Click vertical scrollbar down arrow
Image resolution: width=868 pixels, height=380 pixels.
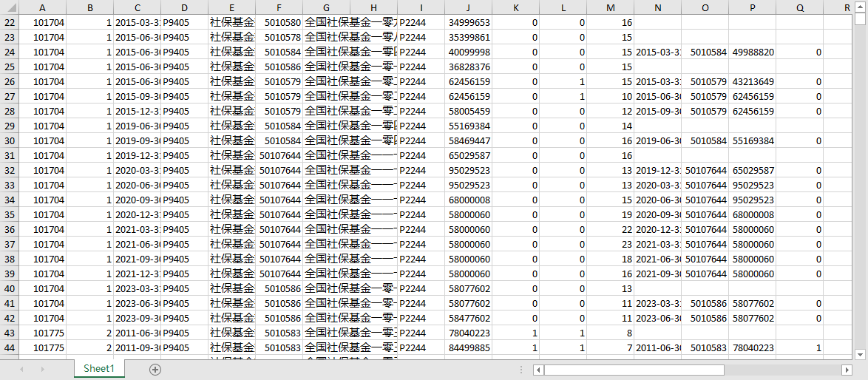tap(860, 354)
